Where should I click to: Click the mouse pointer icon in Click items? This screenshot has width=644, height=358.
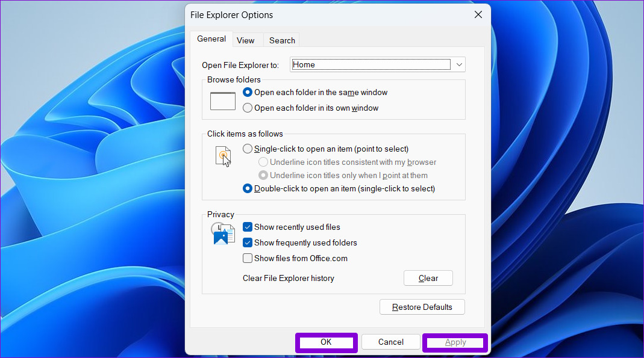point(222,155)
